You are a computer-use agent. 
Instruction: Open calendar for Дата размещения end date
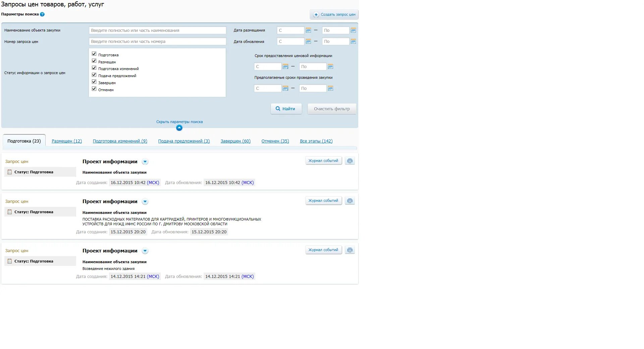(x=353, y=31)
